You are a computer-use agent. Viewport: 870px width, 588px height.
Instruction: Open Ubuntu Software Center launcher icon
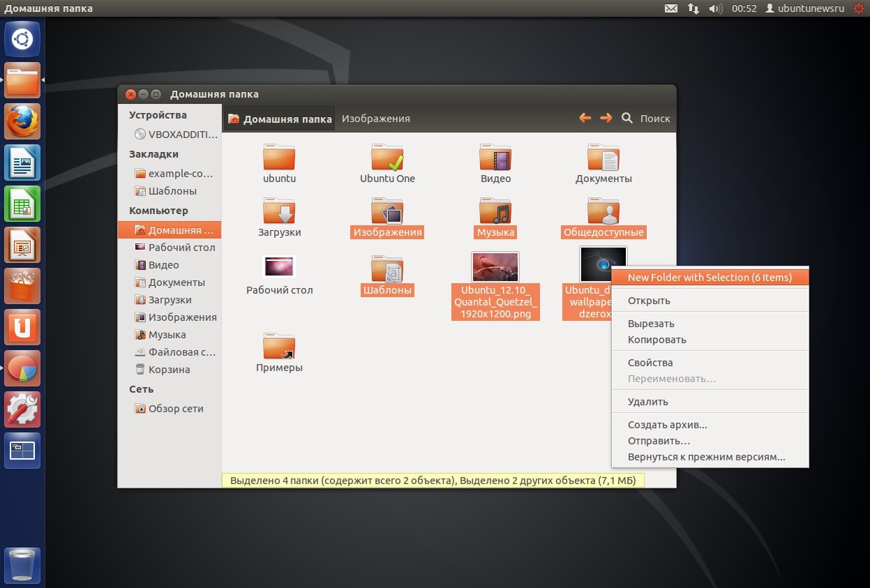point(23,286)
